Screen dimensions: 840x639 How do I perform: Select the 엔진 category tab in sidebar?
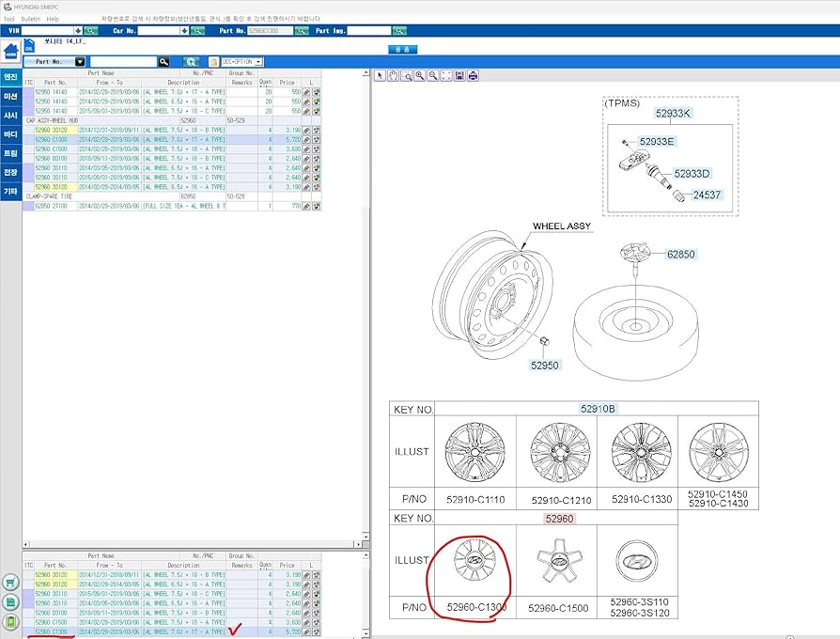[x=10, y=77]
